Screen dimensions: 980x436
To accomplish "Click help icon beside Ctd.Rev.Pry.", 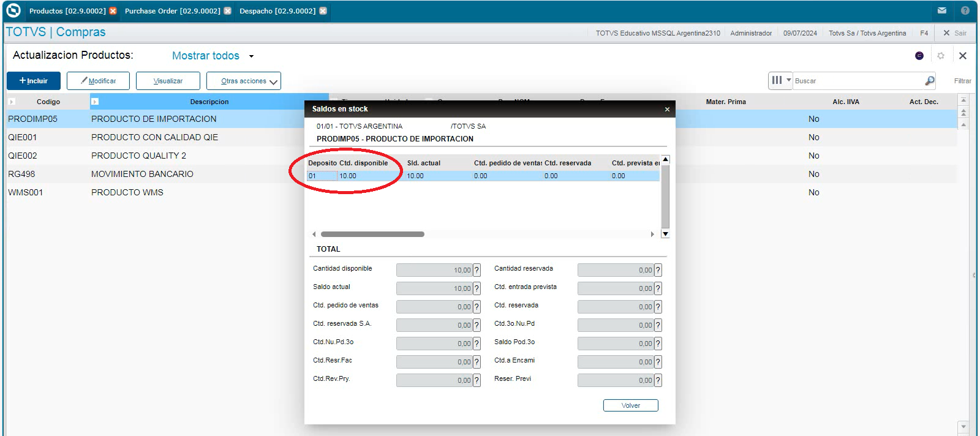I will (477, 380).
